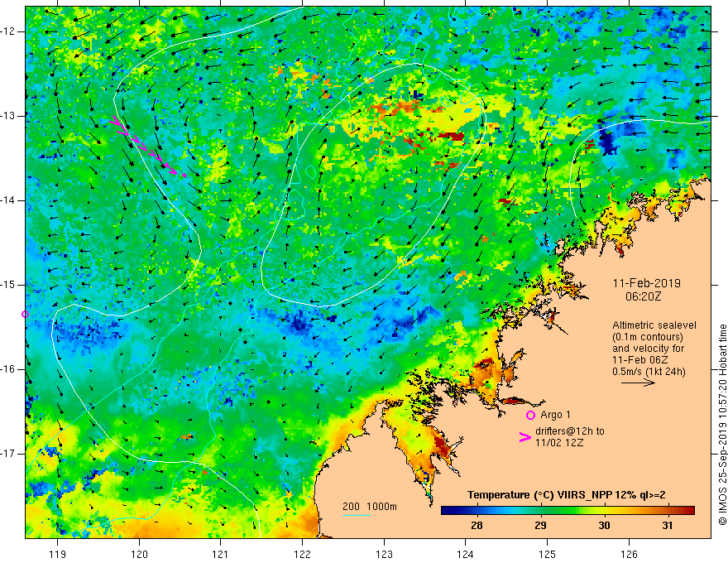Image resolution: width=728 pixels, height=563 pixels.
Task: Click the cyan bathymetry legend line
Action: (x=356, y=516)
